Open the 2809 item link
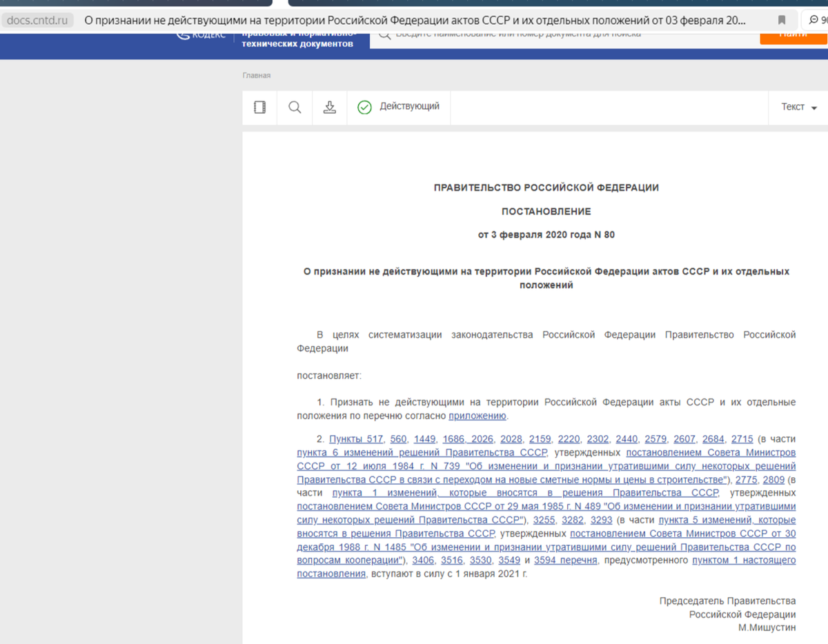The height and width of the screenshot is (644, 828). pos(774,480)
